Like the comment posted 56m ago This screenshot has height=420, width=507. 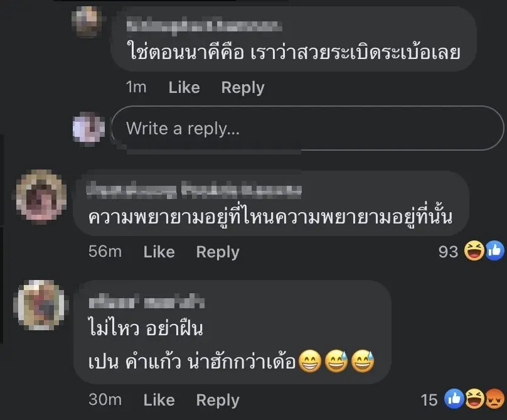coord(159,252)
